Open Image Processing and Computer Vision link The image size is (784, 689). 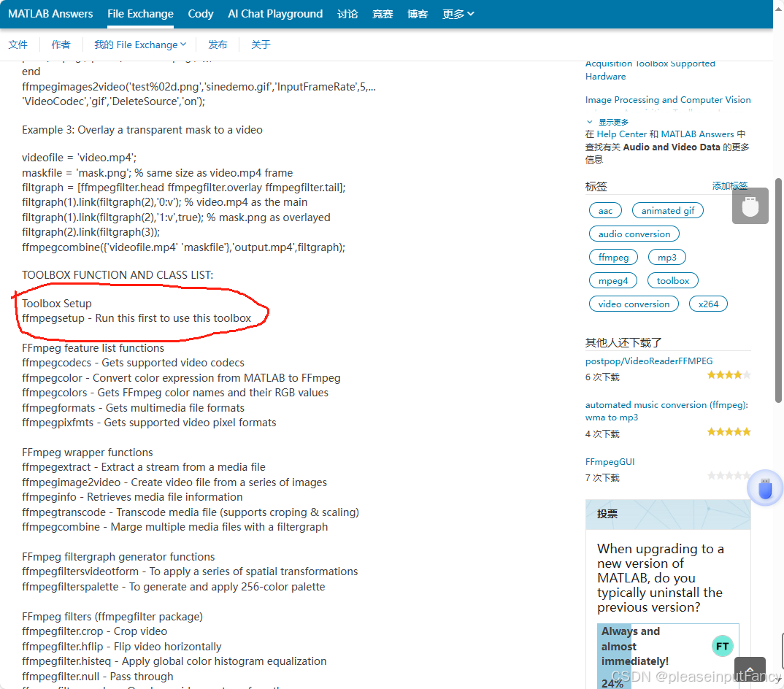[668, 99]
